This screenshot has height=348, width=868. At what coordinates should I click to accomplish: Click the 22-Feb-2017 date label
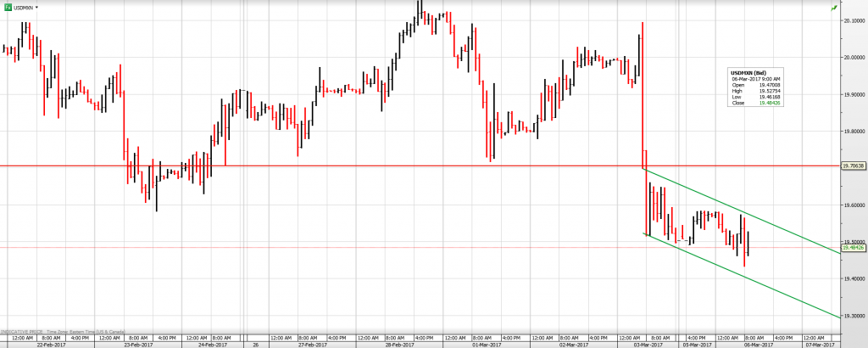(52, 344)
